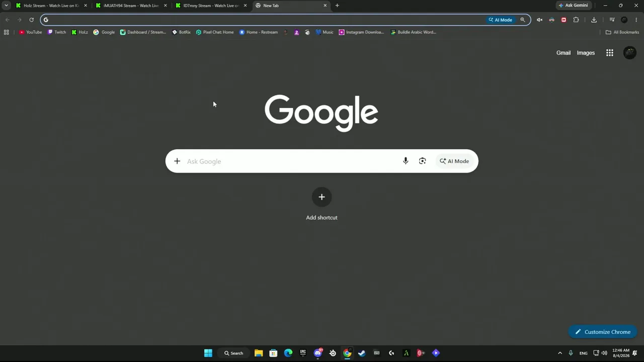644x362 pixels.
Task: Open the Extensions puzzle menu
Action: [576, 20]
